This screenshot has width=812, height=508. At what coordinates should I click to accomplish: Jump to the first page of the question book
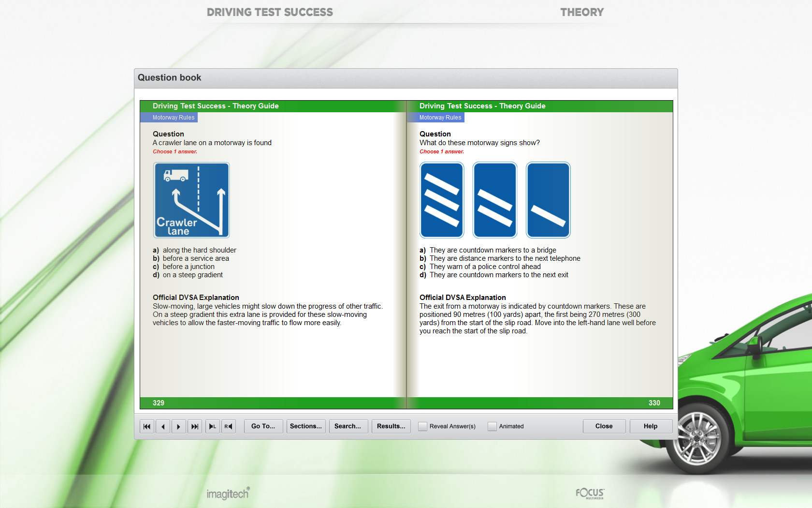coord(147,426)
